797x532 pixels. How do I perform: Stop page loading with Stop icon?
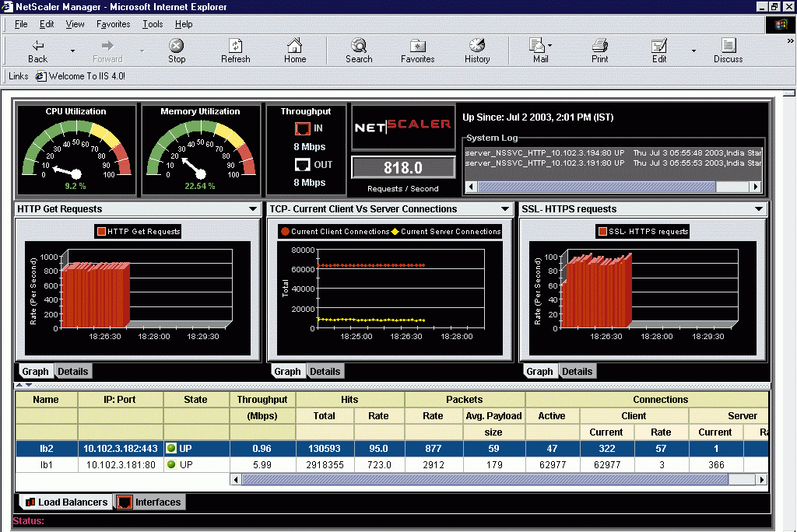(x=177, y=45)
